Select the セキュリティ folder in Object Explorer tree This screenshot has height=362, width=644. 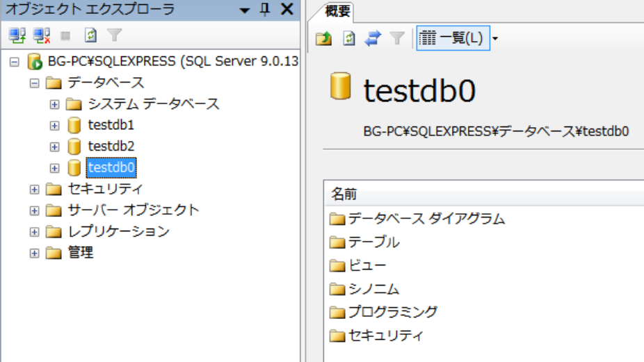point(105,189)
